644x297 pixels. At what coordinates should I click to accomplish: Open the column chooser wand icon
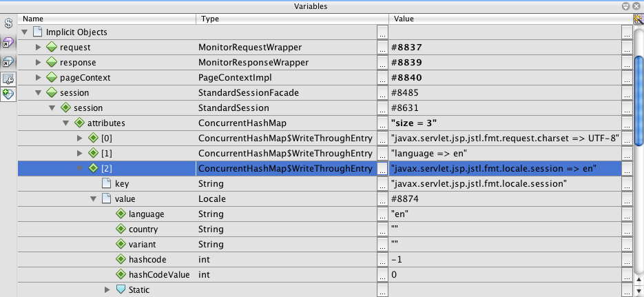(638, 19)
